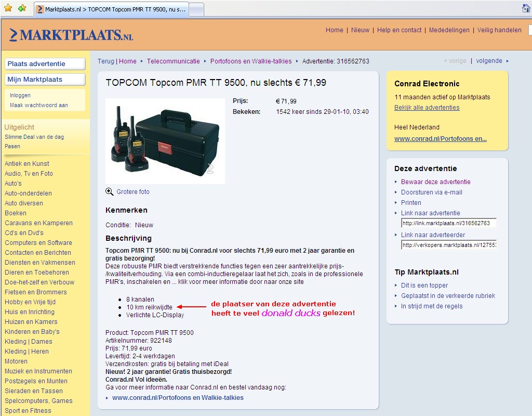
Task: Click the walkie-talkie product photo
Action: pos(165,141)
